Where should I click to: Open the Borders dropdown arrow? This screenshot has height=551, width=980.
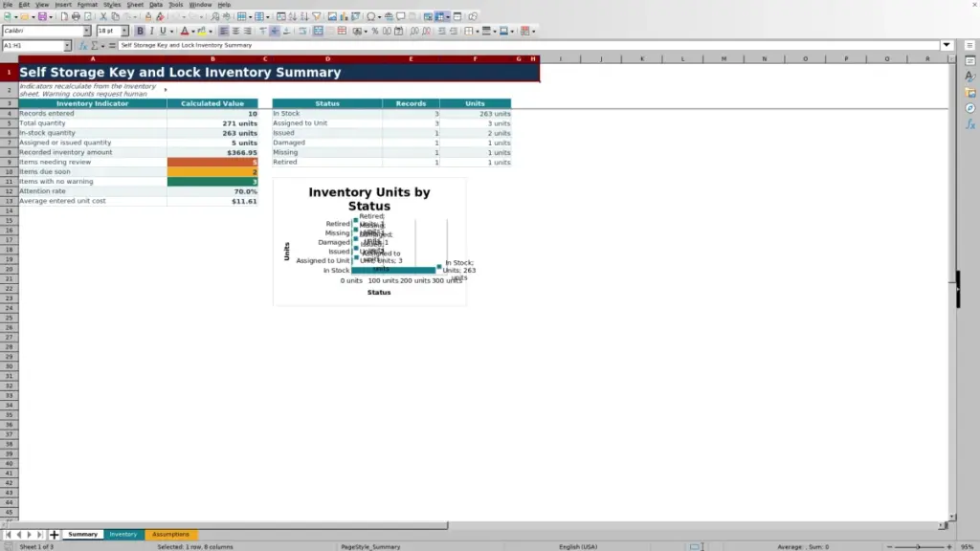pyautogui.click(x=478, y=32)
